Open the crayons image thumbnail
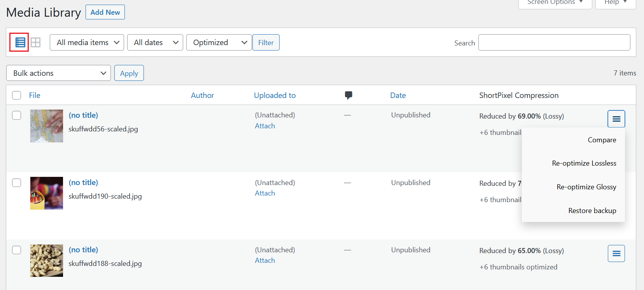This screenshot has height=290, width=644. (x=47, y=193)
